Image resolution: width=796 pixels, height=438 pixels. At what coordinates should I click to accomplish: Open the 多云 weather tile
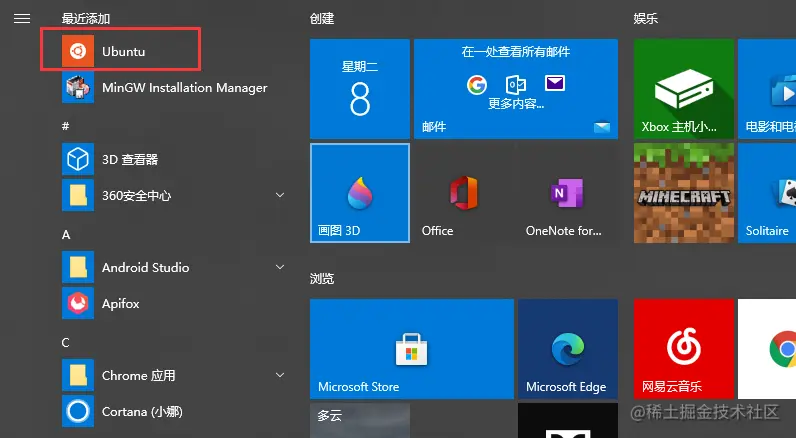point(360,421)
